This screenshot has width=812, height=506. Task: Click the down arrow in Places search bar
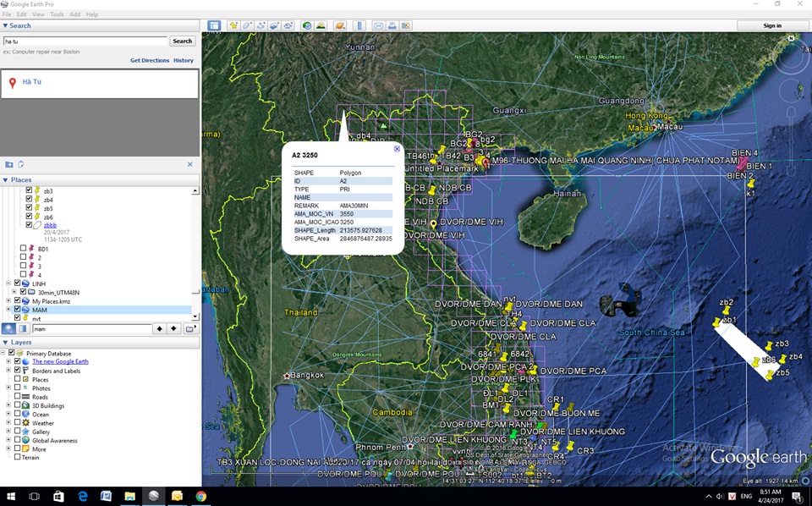tap(173, 328)
